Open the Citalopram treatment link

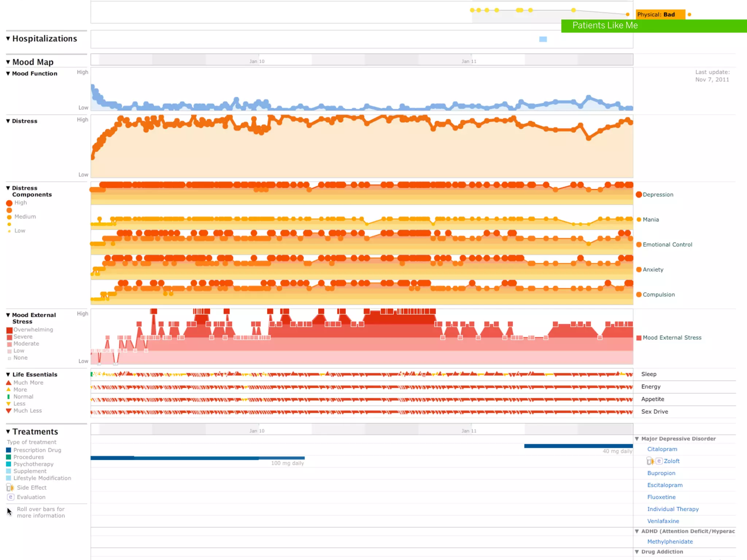pyautogui.click(x=662, y=449)
